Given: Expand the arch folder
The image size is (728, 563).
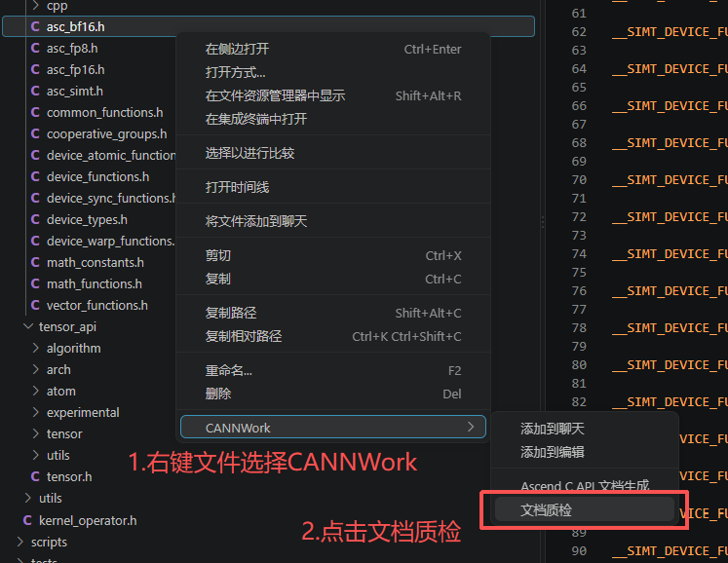Looking at the screenshot, I should [x=36, y=369].
